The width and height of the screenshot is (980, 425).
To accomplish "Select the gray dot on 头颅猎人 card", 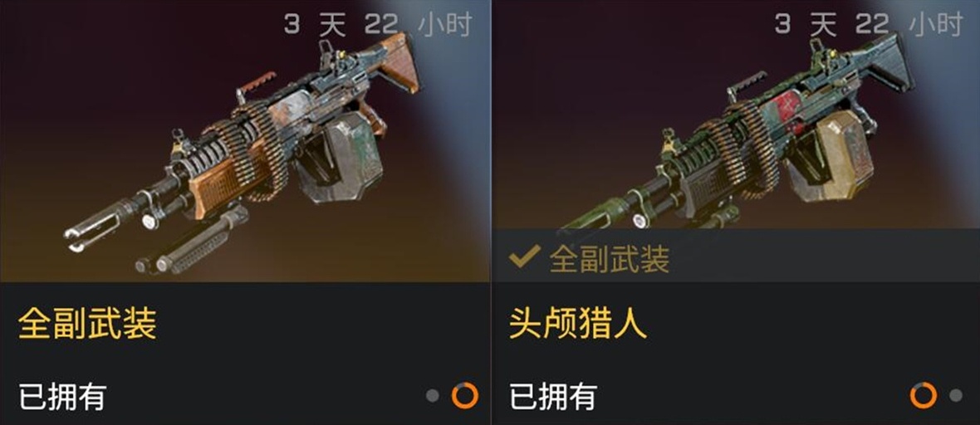I will tap(956, 396).
